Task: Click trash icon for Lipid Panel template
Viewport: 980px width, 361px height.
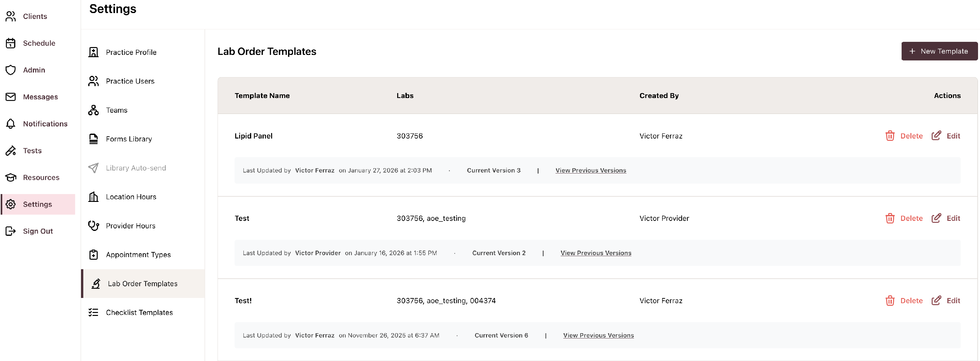Action: pos(890,136)
